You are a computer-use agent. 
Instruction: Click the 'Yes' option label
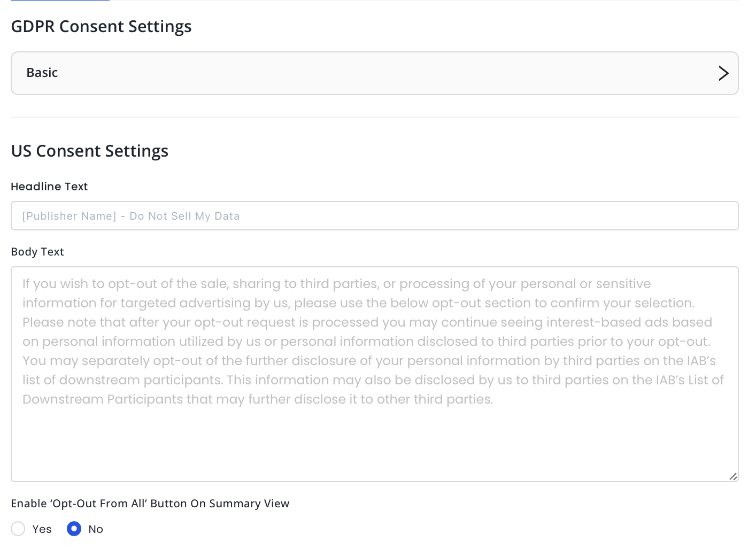point(42,529)
